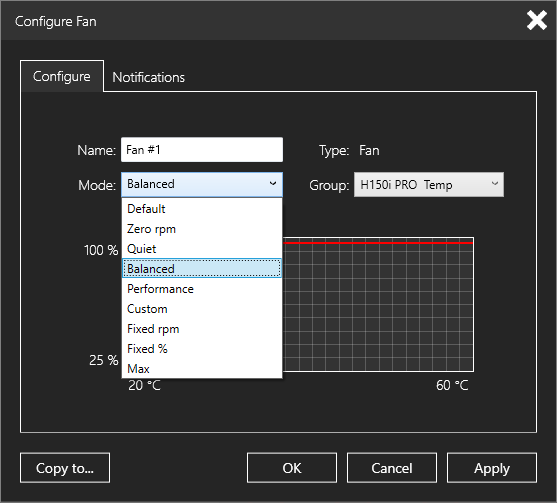Image resolution: width=557 pixels, height=503 pixels.
Task: Choose the Fixed % option
Action: tap(202, 349)
